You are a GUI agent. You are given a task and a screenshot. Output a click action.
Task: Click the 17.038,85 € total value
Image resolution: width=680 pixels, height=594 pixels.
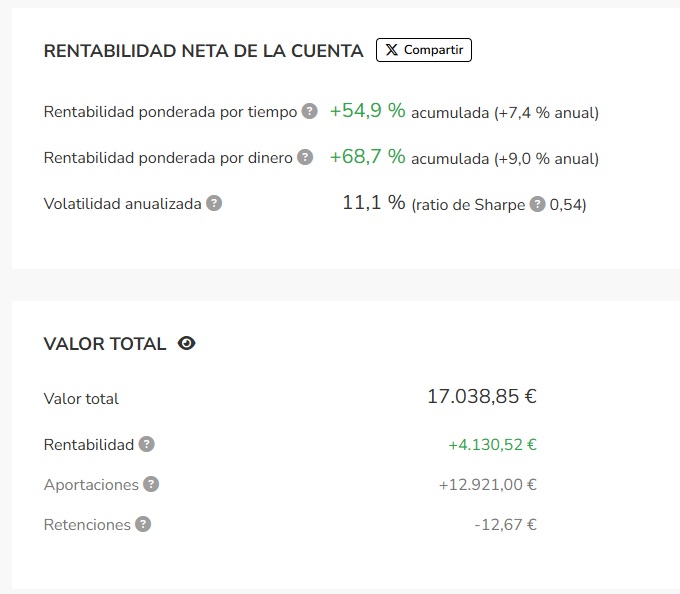click(482, 396)
